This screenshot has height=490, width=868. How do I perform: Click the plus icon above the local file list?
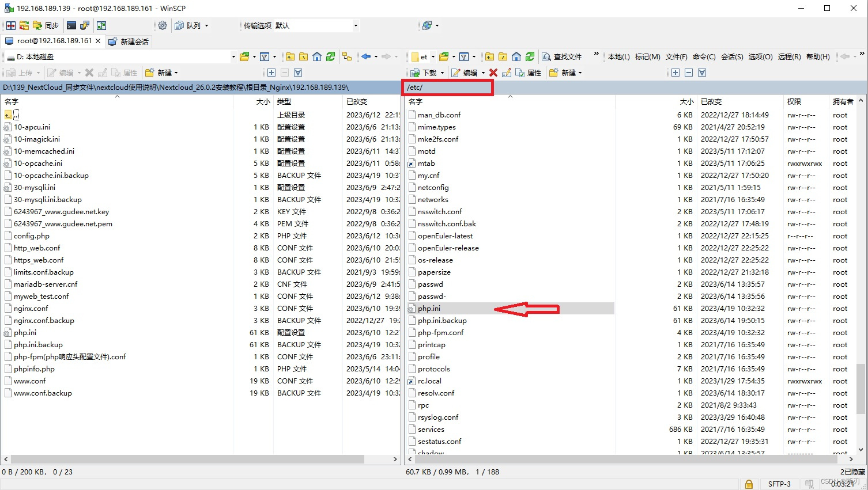pyautogui.click(x=272, y=73)
